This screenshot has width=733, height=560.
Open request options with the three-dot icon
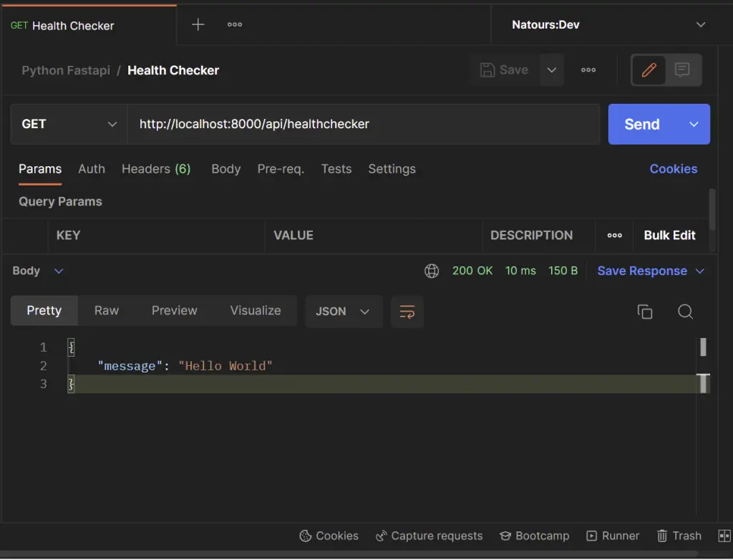pos(588,69)
